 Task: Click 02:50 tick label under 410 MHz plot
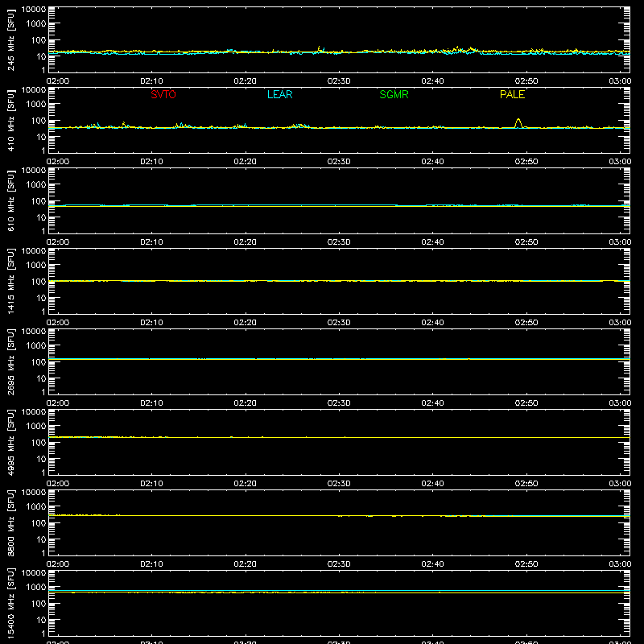[526, 162]
